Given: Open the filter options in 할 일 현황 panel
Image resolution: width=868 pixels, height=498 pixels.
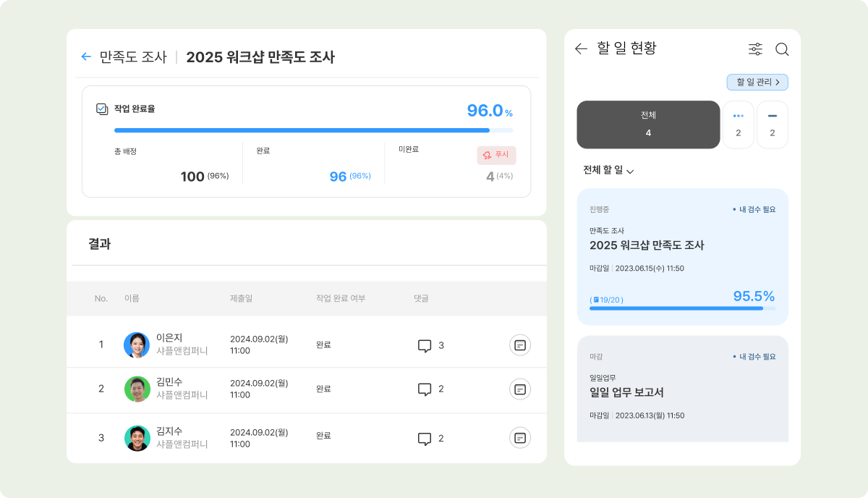Looking at the screenshot, I should (x=755, y=49).
